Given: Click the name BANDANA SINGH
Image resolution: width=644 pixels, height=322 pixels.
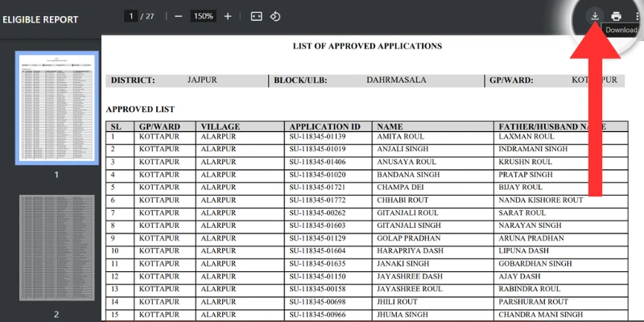Looking at the screenshot, I should click(408, 175).
